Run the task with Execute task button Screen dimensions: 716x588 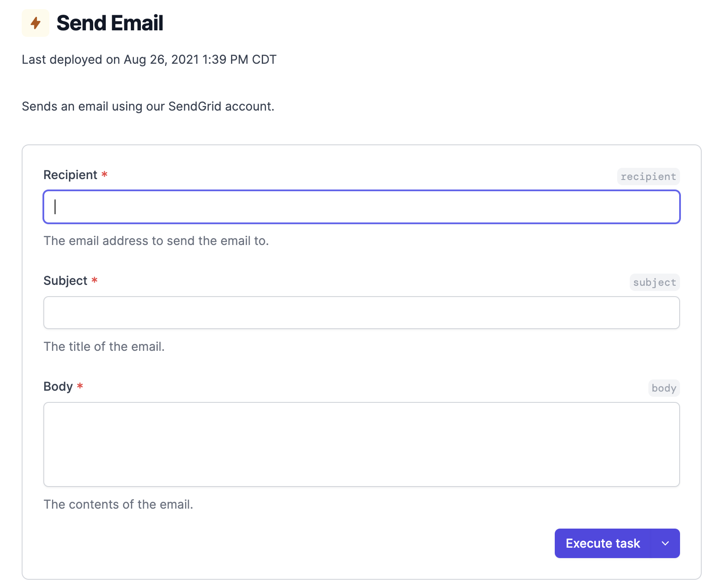click(603, 543)
